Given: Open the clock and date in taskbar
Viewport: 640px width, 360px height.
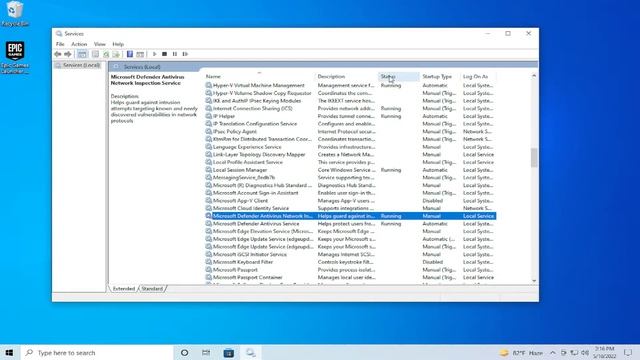Looking at the screenshot, I should tap(604, 353).
